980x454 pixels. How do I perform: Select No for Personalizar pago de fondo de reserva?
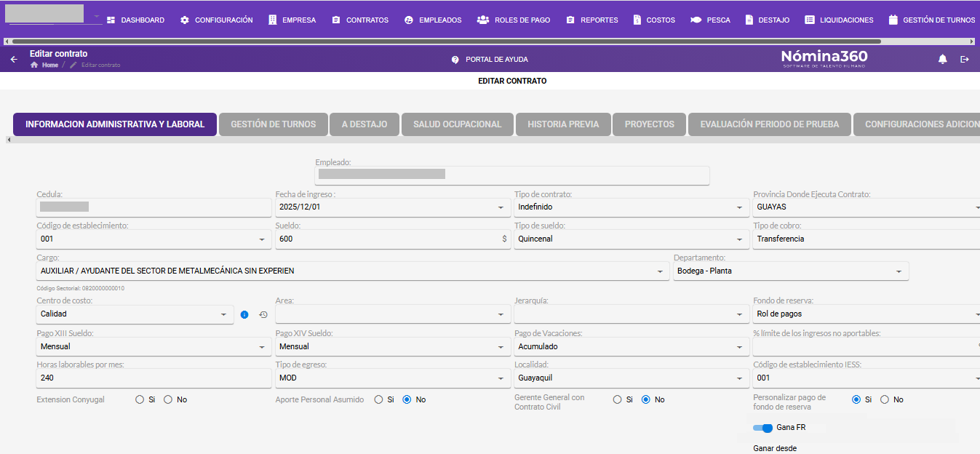885,399
